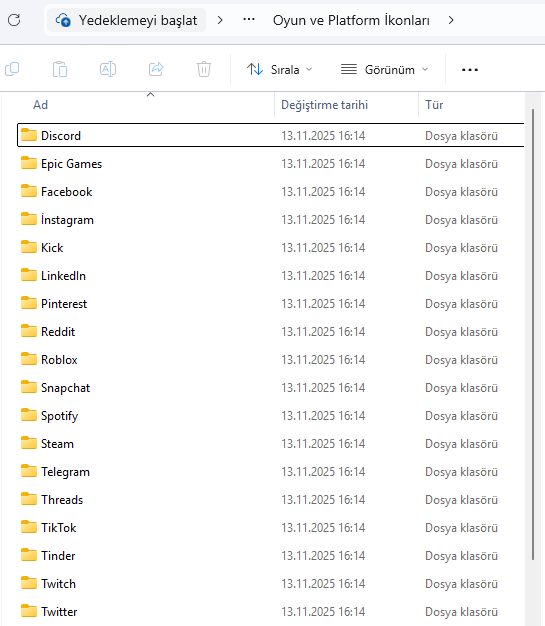The image size is (545, 626).
Task: Click Kick row modification date
Action: pos(323,247)
